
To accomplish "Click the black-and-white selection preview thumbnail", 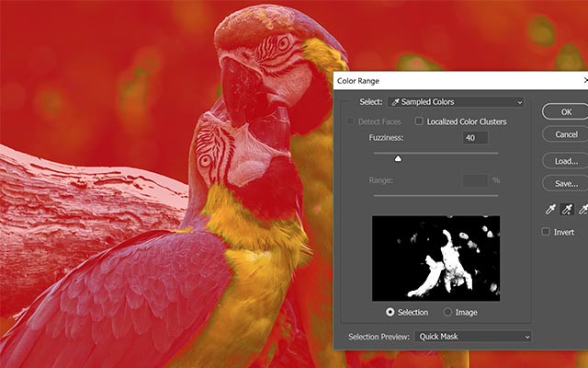I will coord(435,258).
